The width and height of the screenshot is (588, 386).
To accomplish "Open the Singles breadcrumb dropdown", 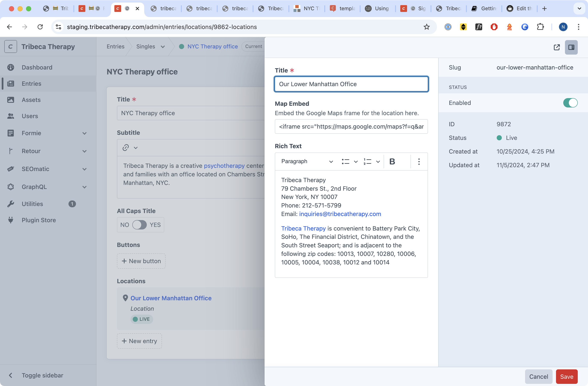I will 162,47.
